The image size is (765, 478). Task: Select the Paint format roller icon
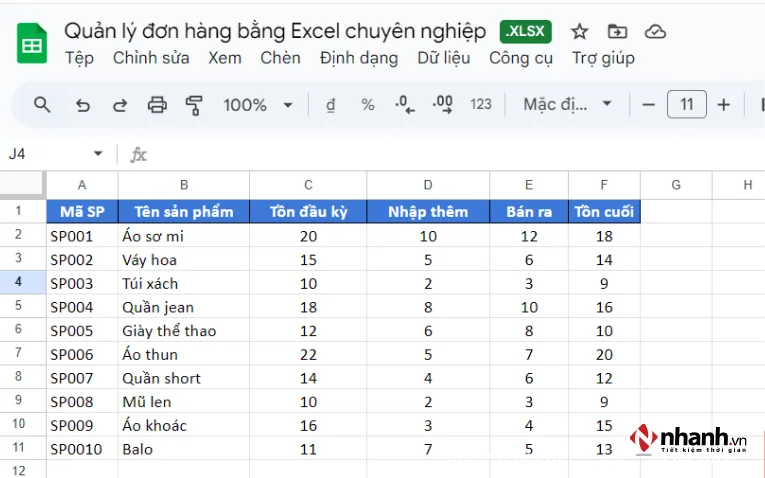pyautogui.click(x=194, y=105)
